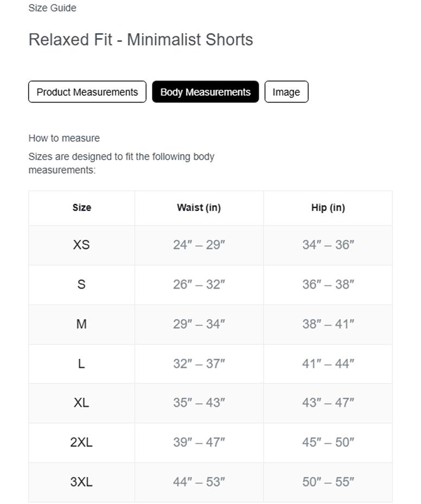421x504 pixels.
Task: Click the hip measurement for size XL
Action: click(328, 403)
